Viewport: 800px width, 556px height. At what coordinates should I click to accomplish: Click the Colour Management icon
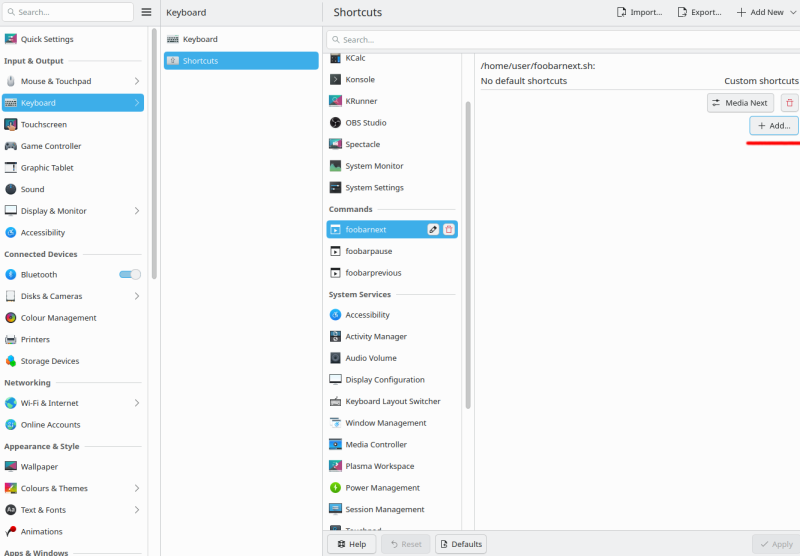[x=11, y=318]
